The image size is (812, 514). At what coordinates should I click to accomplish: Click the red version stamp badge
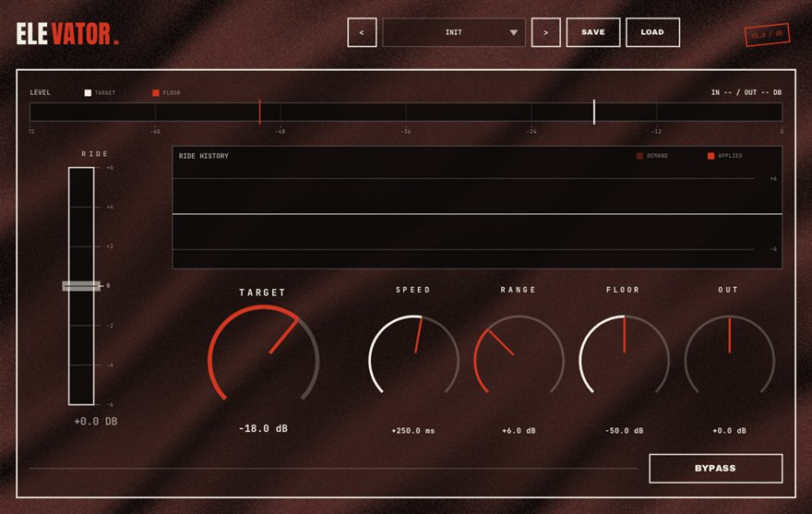click(x=767, y=35)
